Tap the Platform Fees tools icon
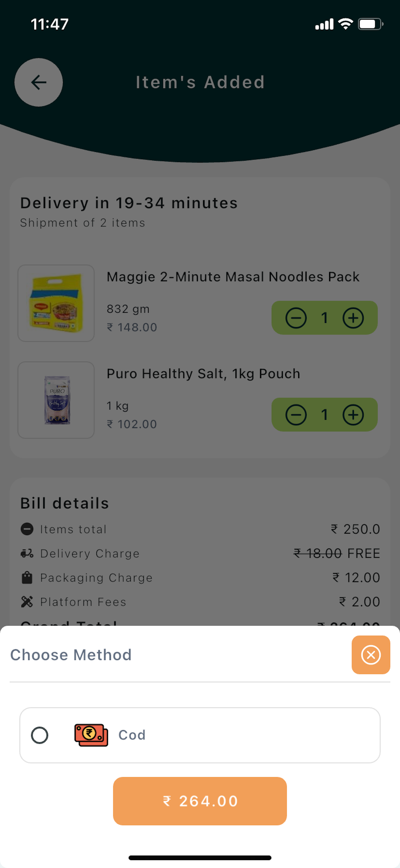 point(27,602)
